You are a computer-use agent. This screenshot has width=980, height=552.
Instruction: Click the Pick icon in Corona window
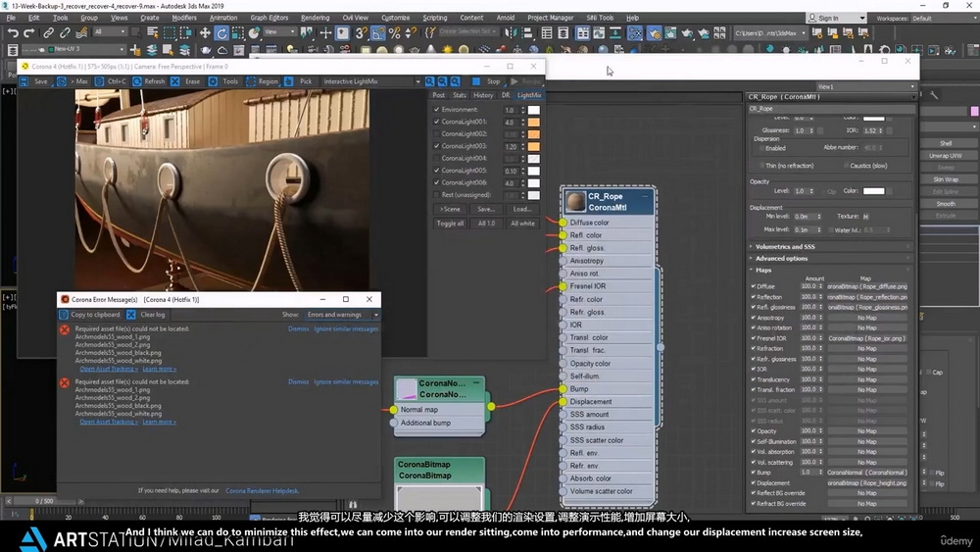(x=289, y=81)
